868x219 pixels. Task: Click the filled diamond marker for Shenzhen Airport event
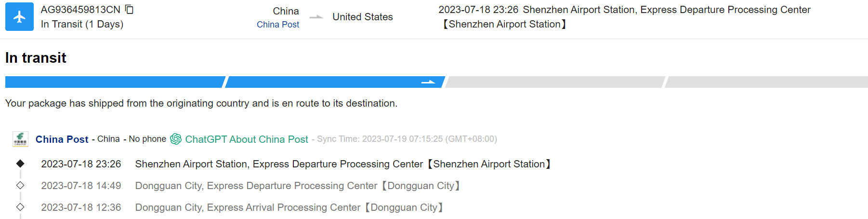(20, 164)
